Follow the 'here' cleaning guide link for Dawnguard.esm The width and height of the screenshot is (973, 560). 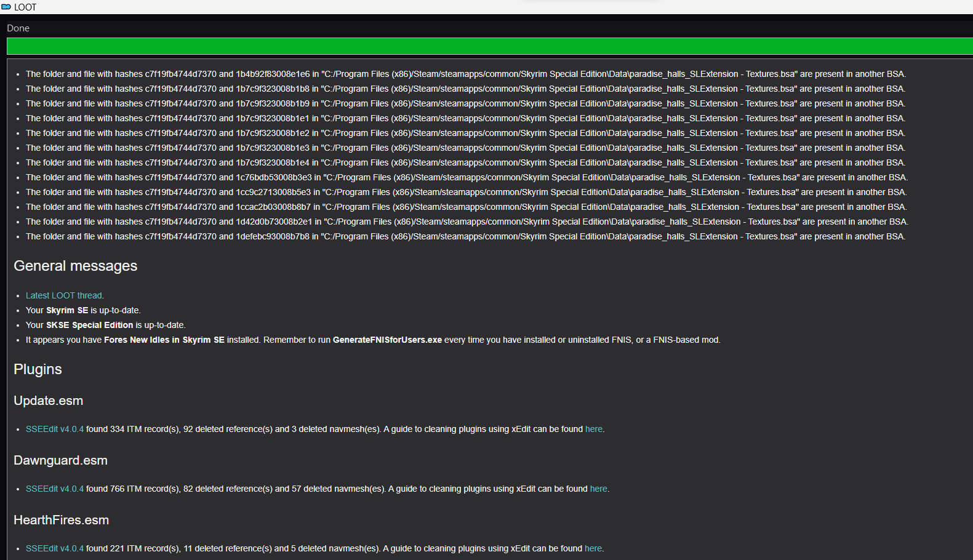599,489
